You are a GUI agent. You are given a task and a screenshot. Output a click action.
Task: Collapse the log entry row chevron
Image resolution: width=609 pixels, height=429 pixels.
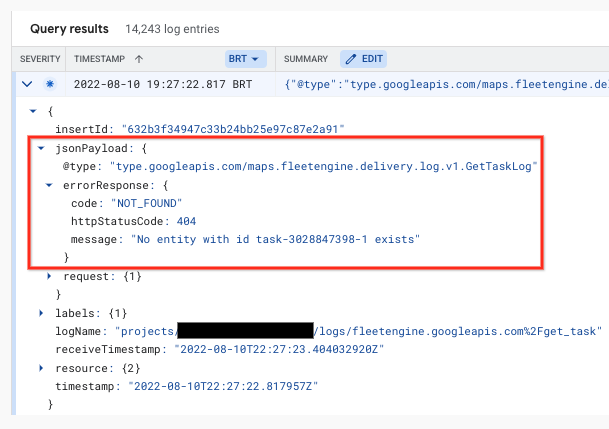(27, 84)
